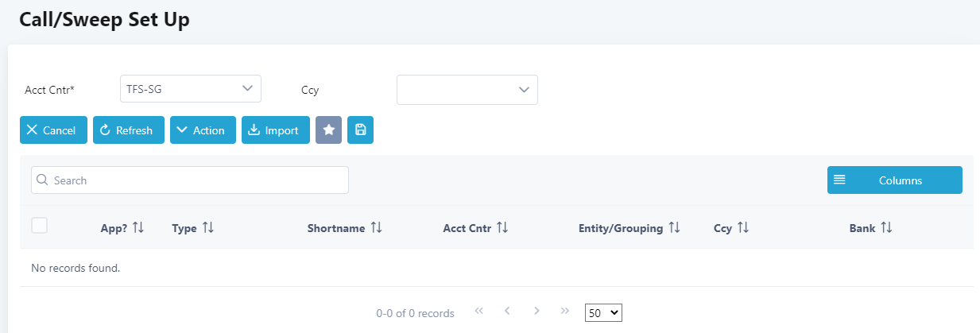Open the Columns chooser button
The width and height of the screenshot is (980, 333).
894,180
